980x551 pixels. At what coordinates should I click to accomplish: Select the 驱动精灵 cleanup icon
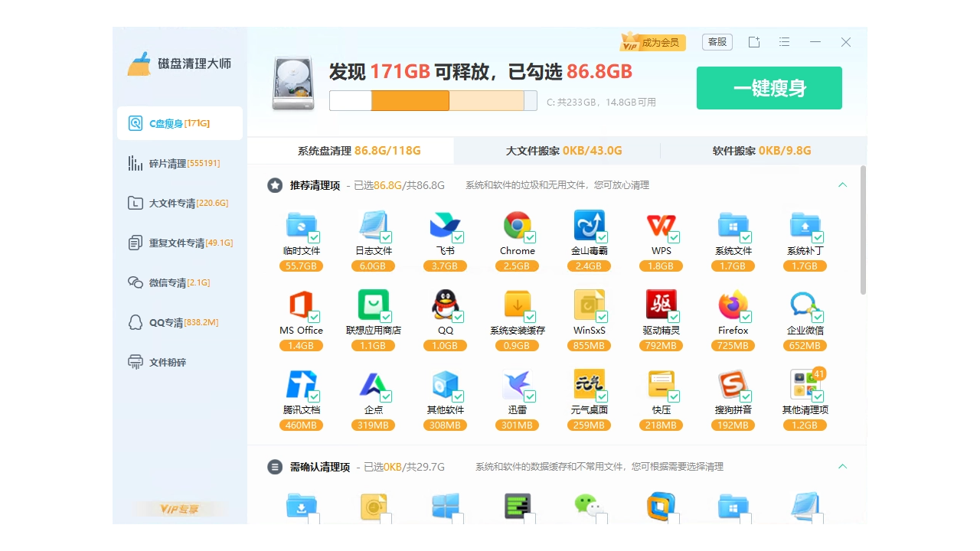[x=661, y=305]
